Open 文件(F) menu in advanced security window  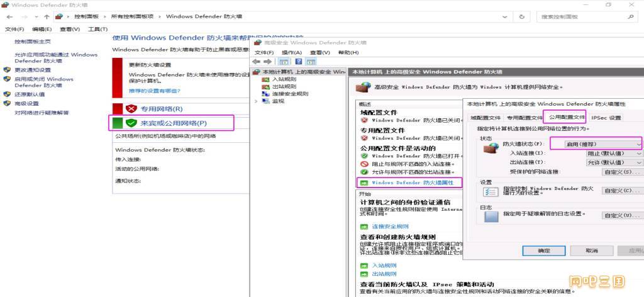(x=264, y=53)
